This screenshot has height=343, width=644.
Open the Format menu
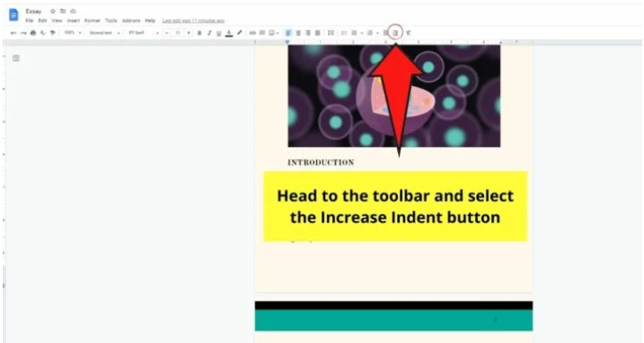[92, 20]
